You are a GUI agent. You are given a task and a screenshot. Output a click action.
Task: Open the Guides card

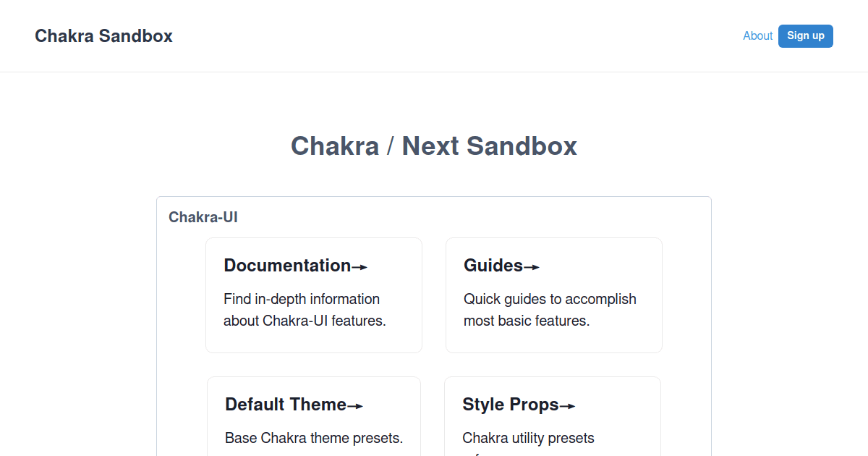pos(553,295)
